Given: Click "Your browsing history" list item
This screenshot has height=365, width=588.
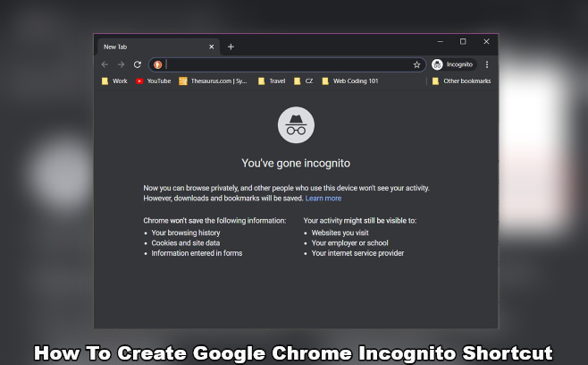Looking at the screenshot, I should [x=186, y=233].
